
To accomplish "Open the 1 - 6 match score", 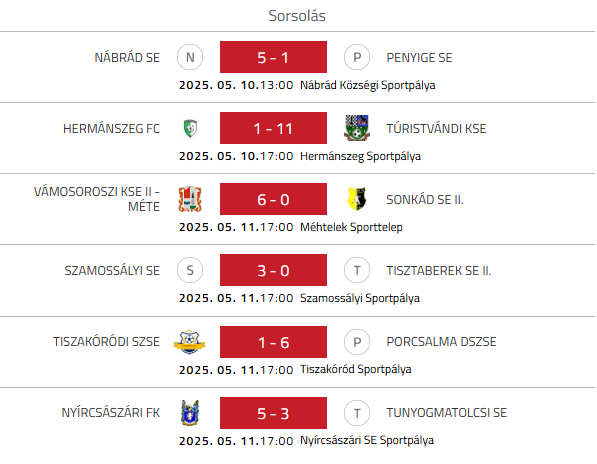I will [273, 342].
